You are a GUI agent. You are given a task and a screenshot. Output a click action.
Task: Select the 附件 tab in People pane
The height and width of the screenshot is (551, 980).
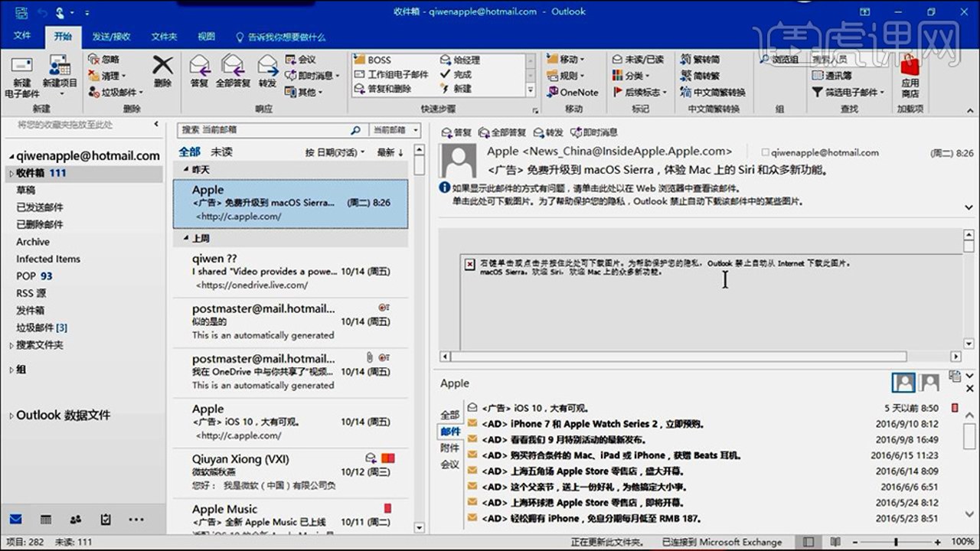click(450, 448)
